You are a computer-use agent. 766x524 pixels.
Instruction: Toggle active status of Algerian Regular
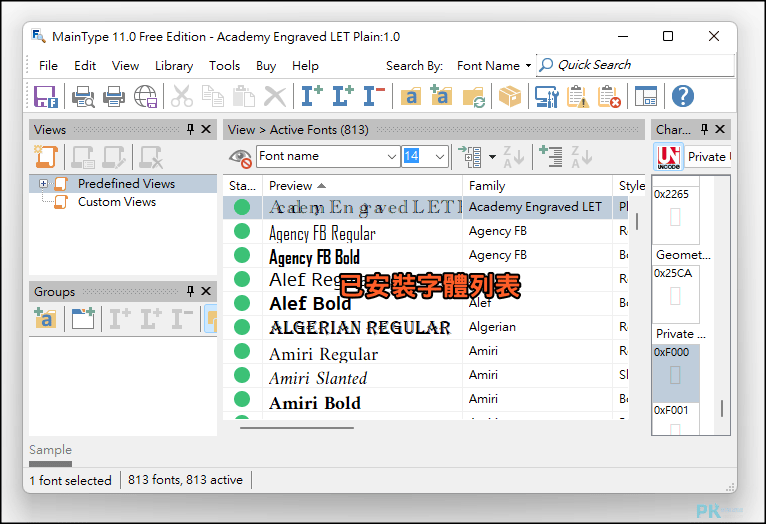242,327
